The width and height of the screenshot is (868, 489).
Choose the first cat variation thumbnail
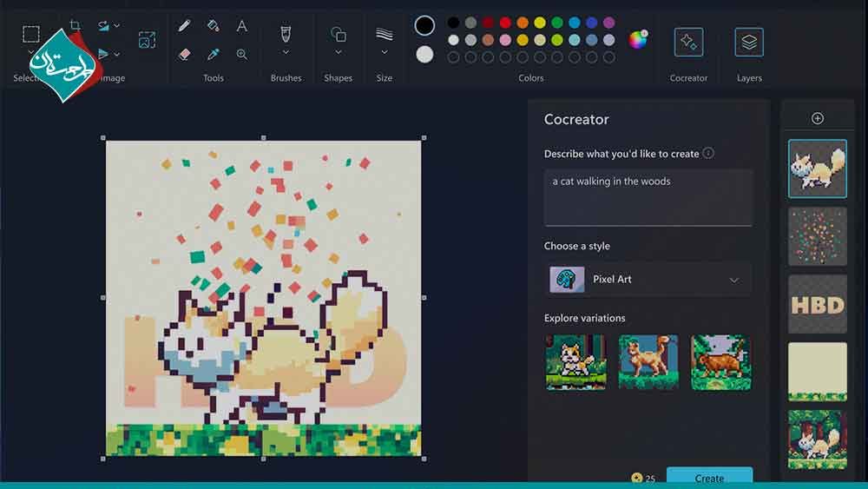click(575, 362)
